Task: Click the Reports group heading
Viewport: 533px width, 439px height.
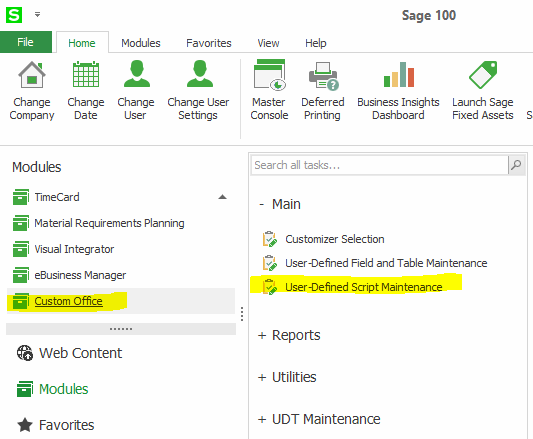Action: 296,335
